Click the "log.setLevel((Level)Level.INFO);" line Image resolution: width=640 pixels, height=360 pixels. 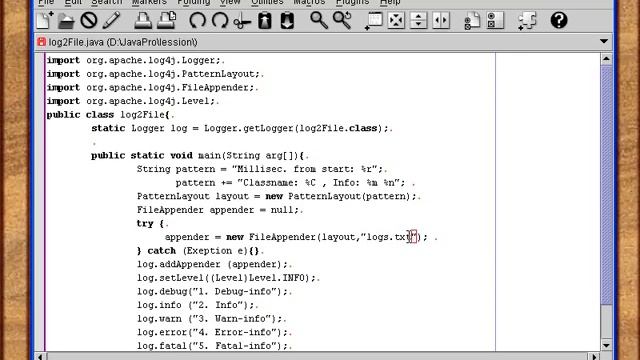point(228,278)
